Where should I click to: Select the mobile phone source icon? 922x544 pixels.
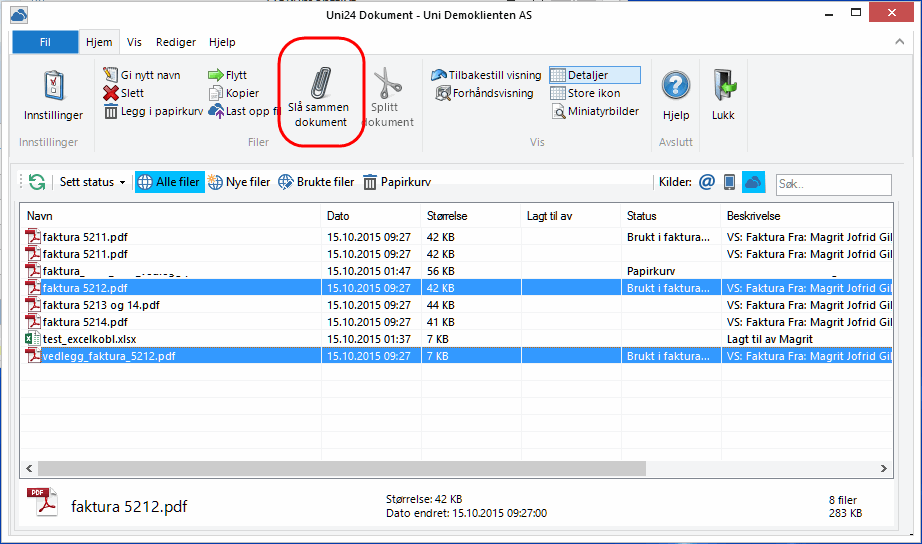pos(730,182)
